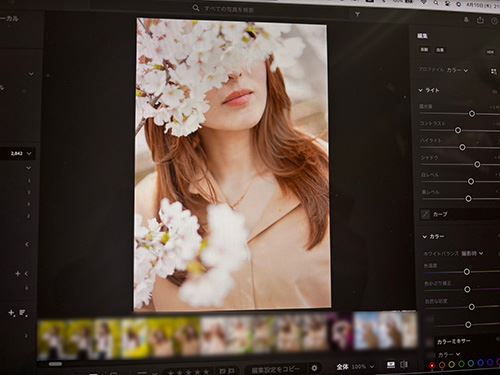Click the main cherry blossom portrait photo
The width and height of the screenshot is (500, 375).
(x=232, y=165)
